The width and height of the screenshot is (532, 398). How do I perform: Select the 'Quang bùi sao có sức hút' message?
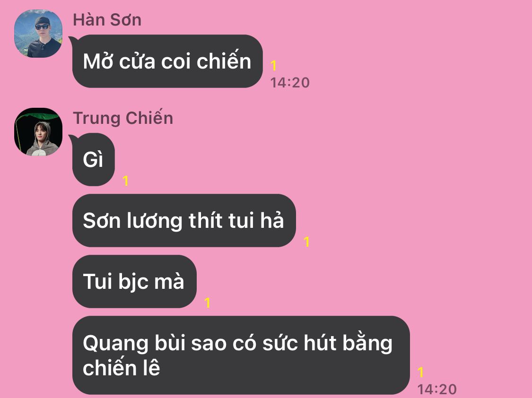click(241, 355)
